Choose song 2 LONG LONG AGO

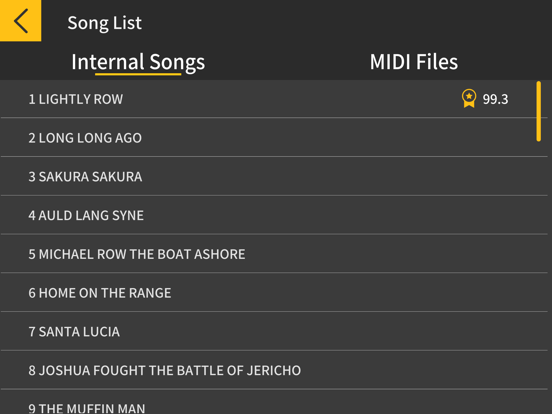[274, 138]
